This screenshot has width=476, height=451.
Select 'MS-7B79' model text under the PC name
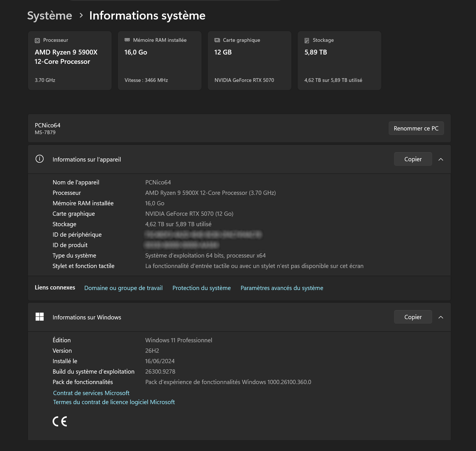(45, 132)
